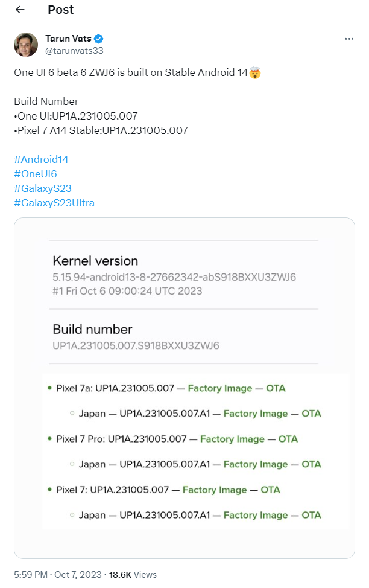Click the Pixel 7 Pro OTA link
Screen dimensions: 369x588
pos(288,439)
